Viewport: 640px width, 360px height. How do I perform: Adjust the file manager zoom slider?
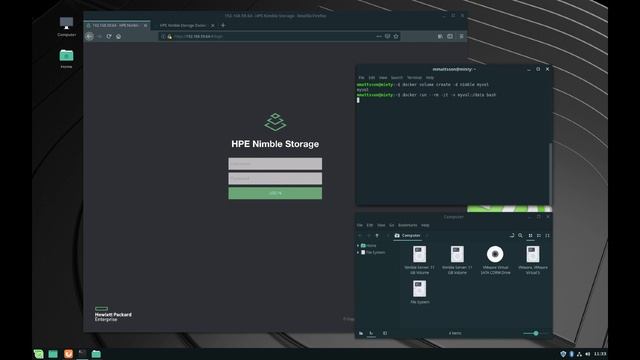coord(536,333)
